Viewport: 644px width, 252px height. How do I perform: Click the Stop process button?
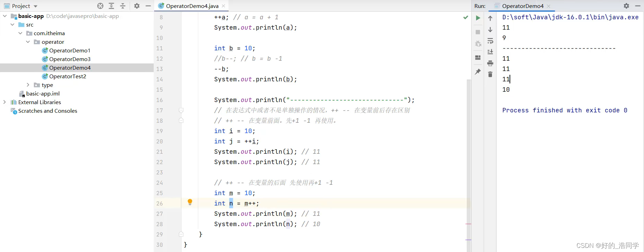(478, 32)
